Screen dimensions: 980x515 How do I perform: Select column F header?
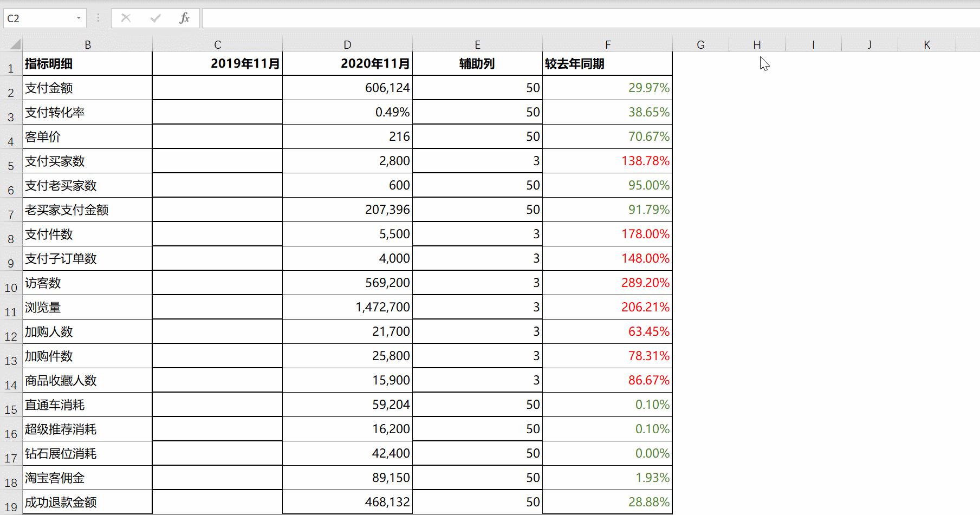click(607, 44)
